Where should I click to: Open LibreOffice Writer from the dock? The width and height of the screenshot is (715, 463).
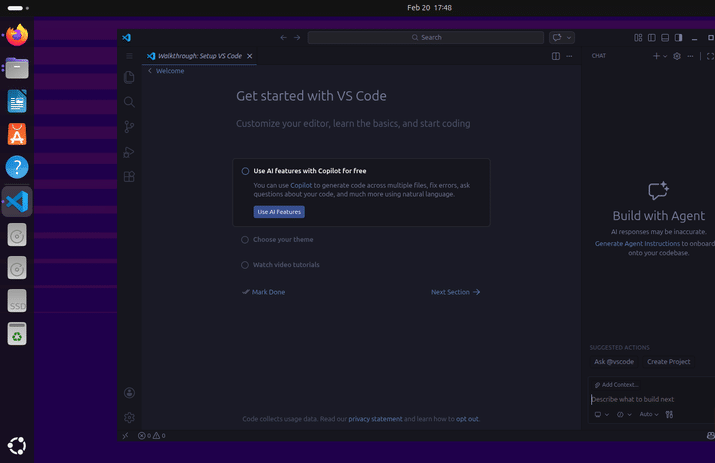click(x=17, y=101)
